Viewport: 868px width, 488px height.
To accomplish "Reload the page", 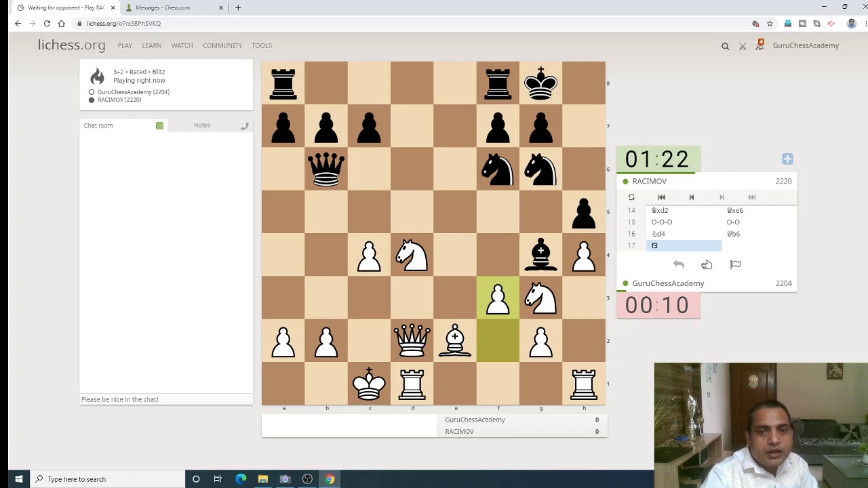I will (47, 24).
